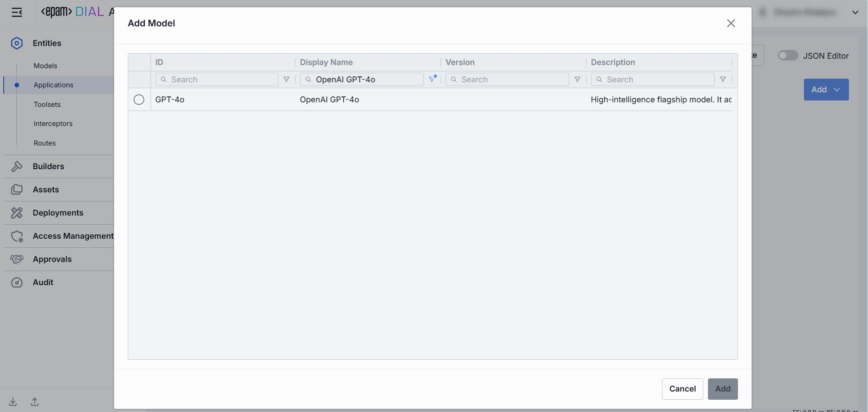Click the active Display Name filter icon
The width and height of the screenshot is (868, 412).
432,79
